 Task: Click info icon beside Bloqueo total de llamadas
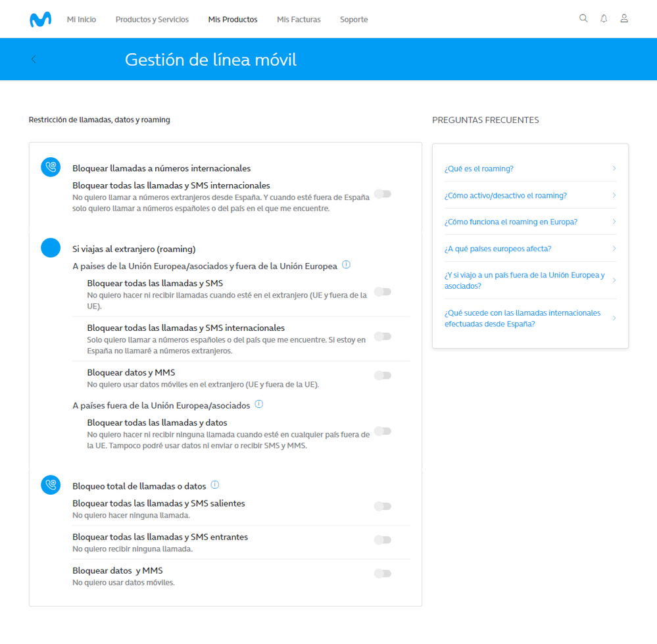click(x=215, y=485)
